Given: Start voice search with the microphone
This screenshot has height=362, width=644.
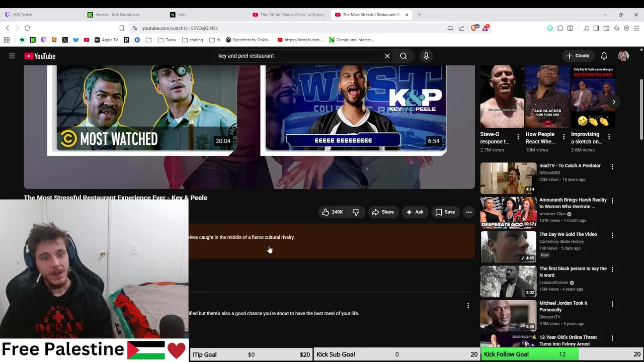Looking at the screenshot, I should pos(426,56).
